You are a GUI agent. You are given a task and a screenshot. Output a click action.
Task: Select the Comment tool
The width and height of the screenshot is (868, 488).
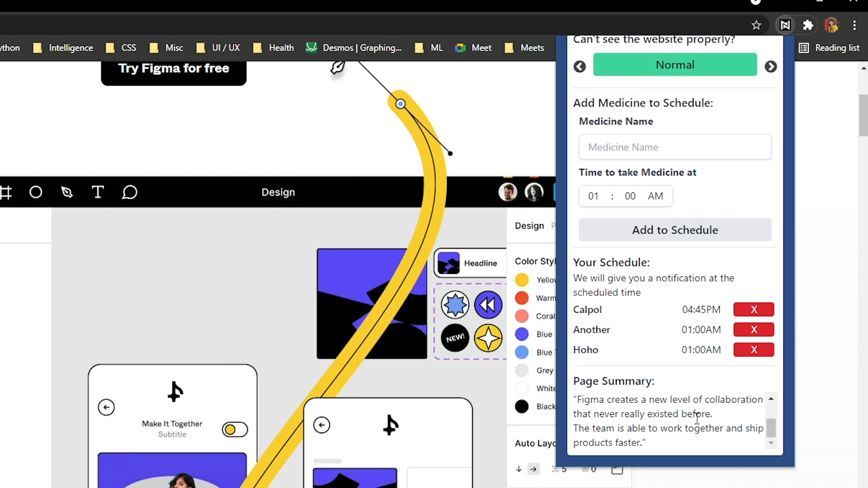point(129,192)
